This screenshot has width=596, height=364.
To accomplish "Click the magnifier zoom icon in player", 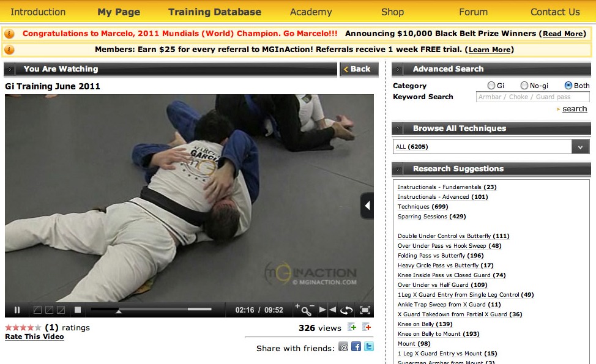I will [306, 311].
